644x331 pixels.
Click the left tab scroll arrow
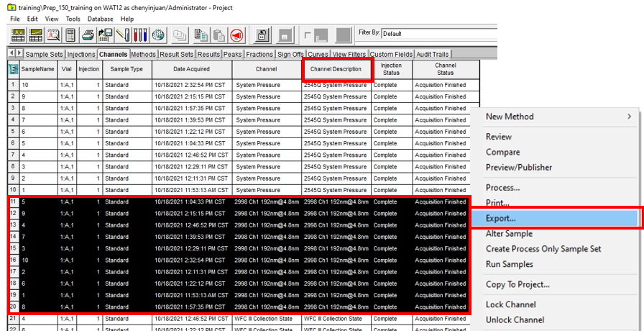[x=12, y=53]
